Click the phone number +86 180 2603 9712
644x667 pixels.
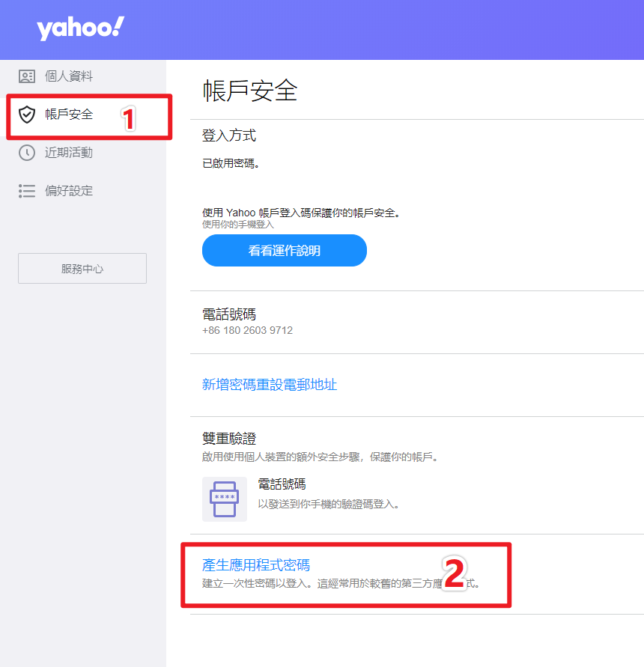[247, 331]
